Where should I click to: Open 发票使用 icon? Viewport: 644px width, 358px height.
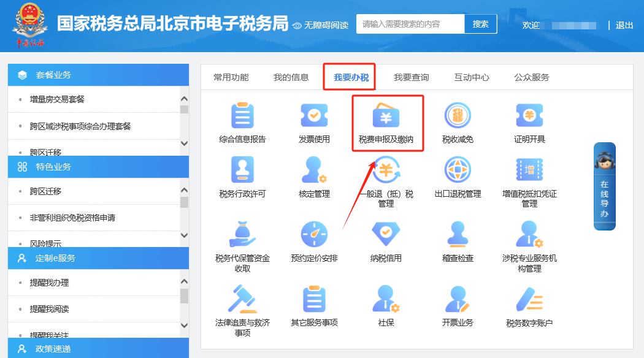(314, 115)
